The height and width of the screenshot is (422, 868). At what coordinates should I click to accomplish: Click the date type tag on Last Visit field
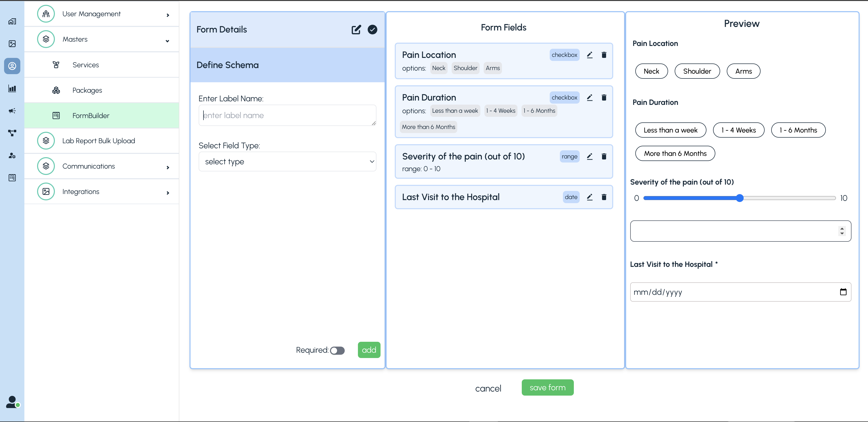[x=571, y=197]
